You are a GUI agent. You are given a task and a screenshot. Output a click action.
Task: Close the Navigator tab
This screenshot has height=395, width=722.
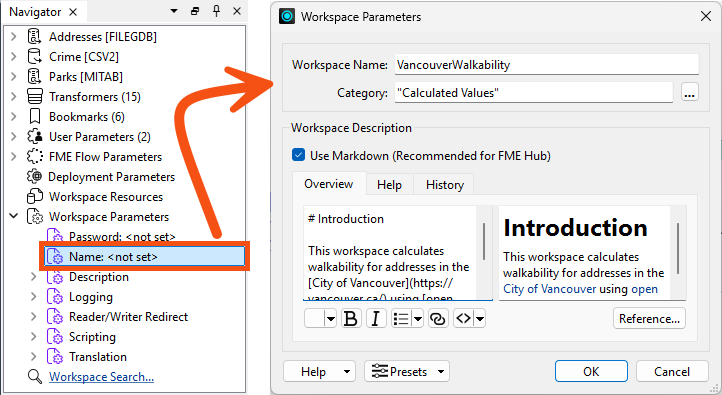73,12
